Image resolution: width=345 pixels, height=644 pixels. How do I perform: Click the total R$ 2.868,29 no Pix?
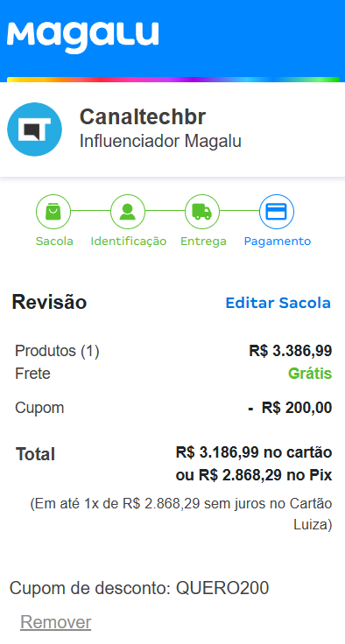(x=254, y=475)
